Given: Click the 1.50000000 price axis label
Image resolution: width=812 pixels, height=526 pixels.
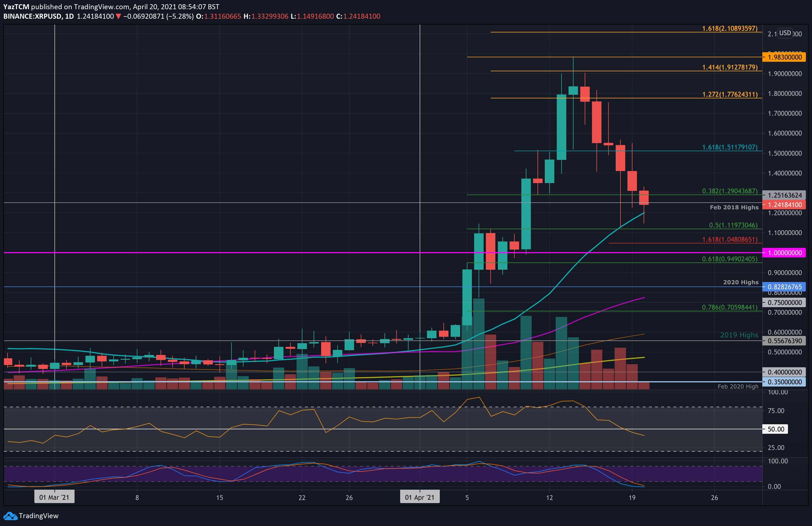Looking at the screenshot, I should point(785,153).
